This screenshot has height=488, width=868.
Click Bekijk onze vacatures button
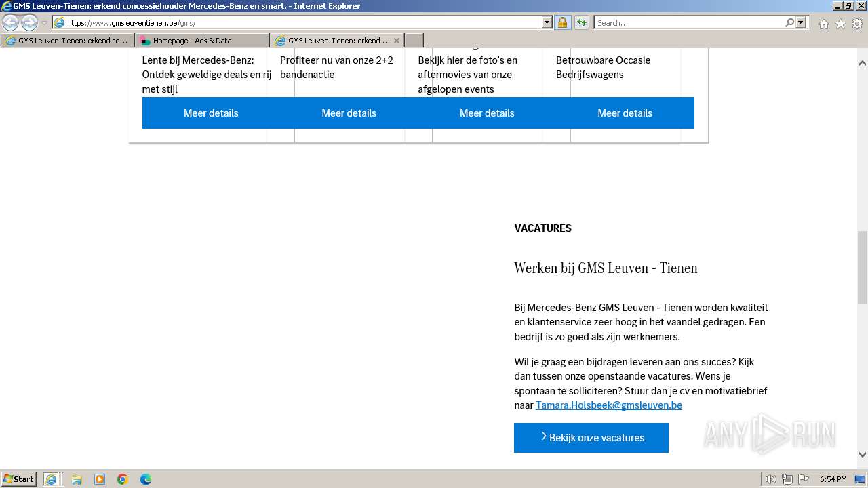click(591, 438)
